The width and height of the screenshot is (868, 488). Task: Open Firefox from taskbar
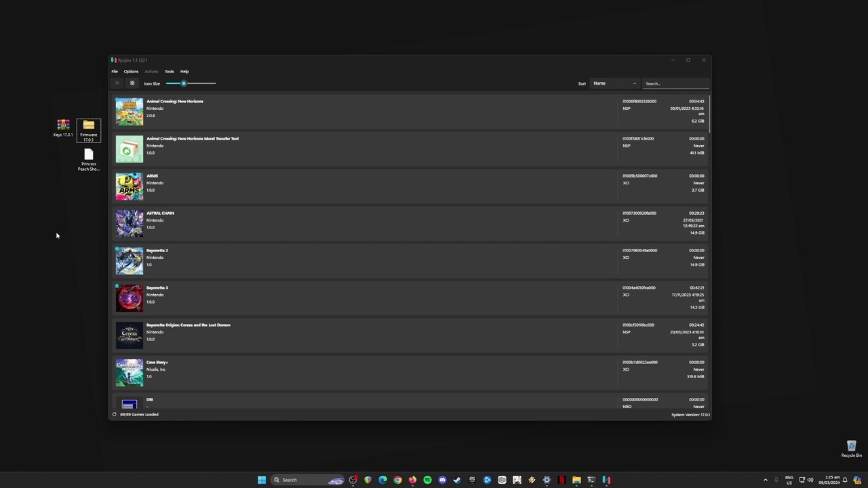click(x=412, y=480)
